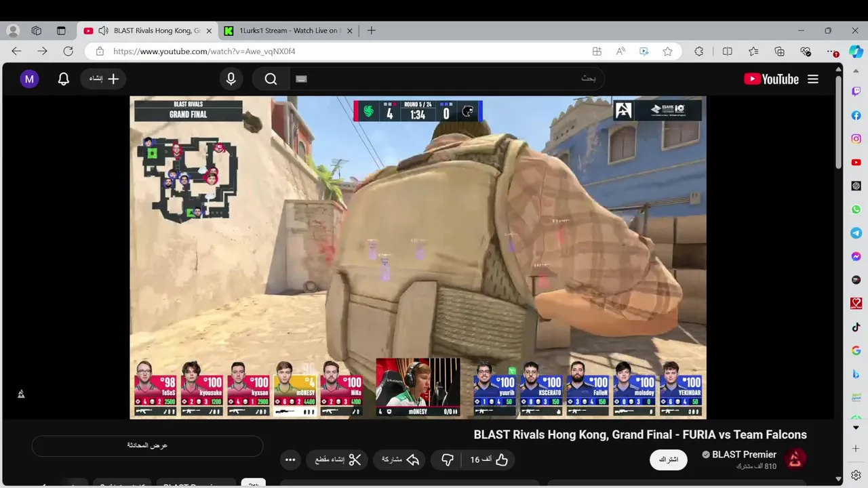Open workspaces icon in title bar
The height and width of the screenshot is (488, 868).
tap(37, 30)
